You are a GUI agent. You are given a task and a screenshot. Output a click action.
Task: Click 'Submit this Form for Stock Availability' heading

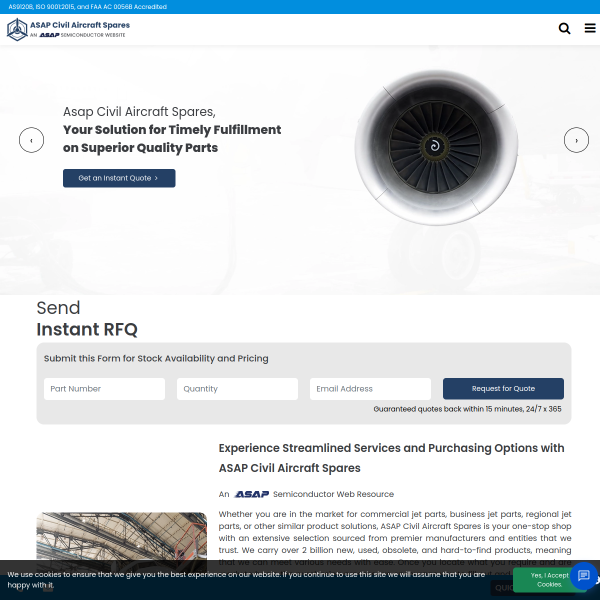[x=156, y=359]
